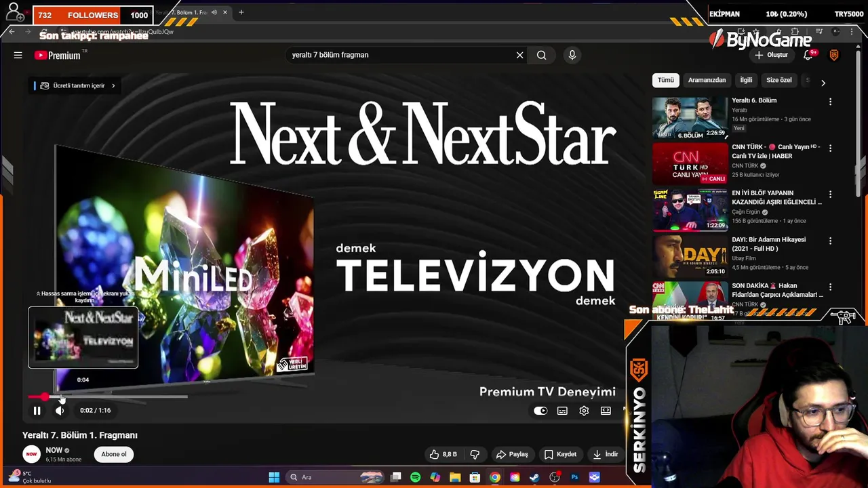Image resolution: width=868 pixels, height=488 pixels.
Task: Pause the video
Action: [x=37, y=410]
